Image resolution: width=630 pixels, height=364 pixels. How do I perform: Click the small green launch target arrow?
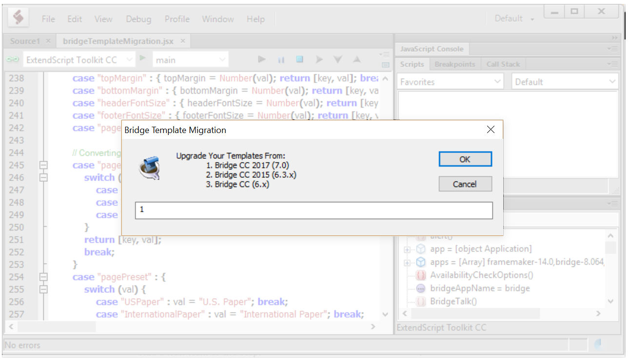pos(142,58)
